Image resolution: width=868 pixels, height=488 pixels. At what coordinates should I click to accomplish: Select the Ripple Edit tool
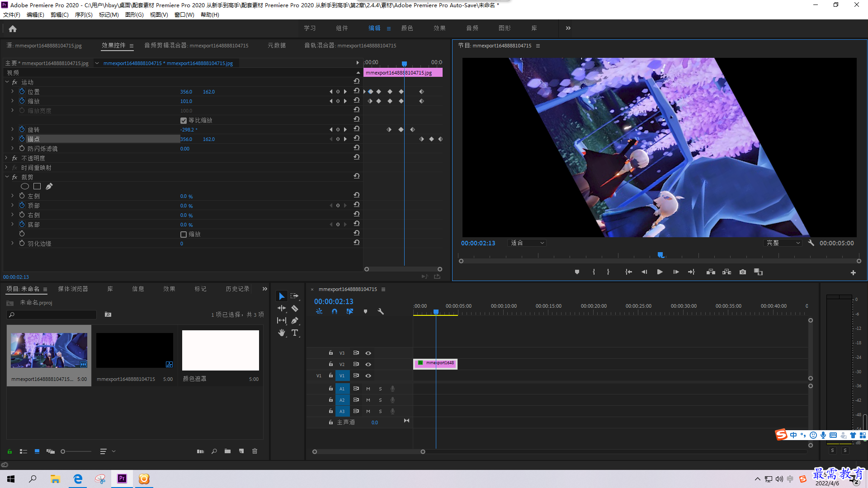282,308
